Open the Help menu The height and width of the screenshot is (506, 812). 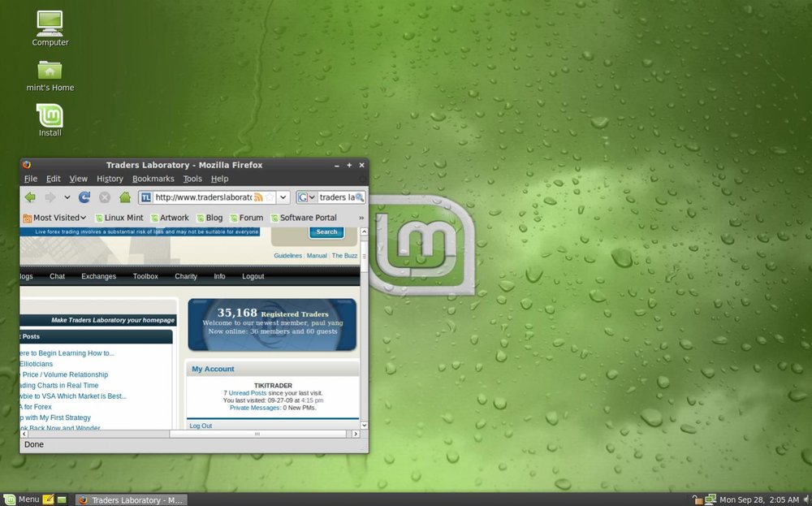(x=219, y=179)
